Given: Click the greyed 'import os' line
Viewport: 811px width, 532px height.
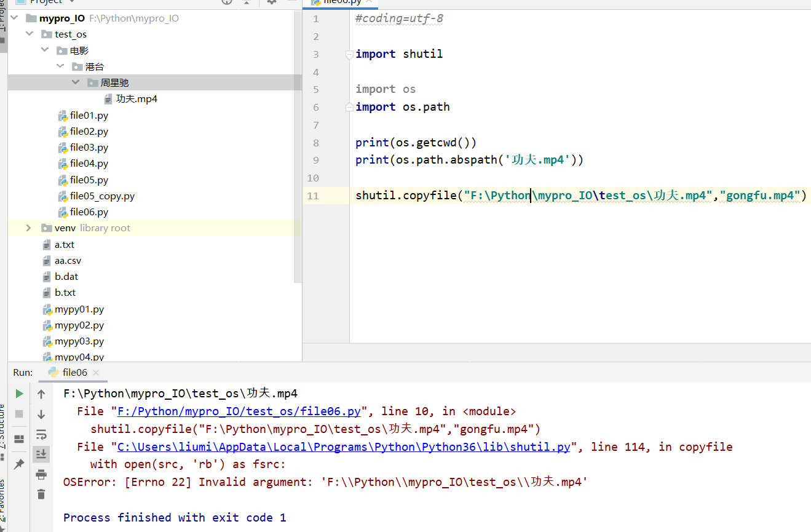Looking at the screenshot, I should [386, 89].
